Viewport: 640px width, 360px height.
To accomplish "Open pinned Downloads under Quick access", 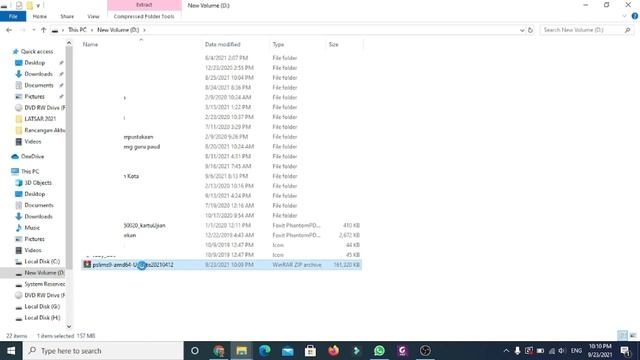I will tap(38, 74).
